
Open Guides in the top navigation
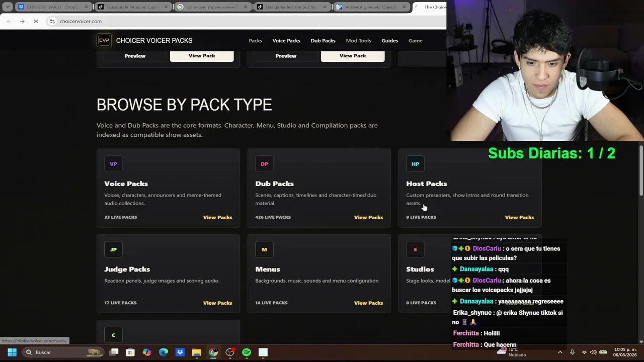390,41
